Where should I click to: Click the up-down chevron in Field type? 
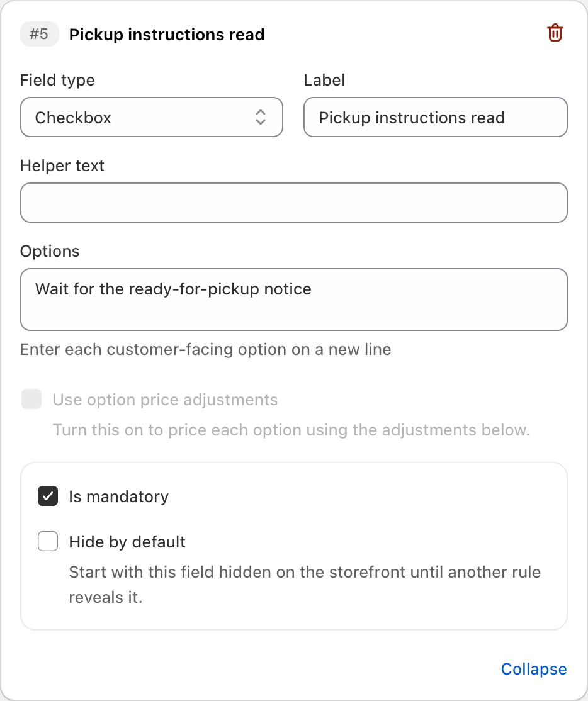[261, 117]
